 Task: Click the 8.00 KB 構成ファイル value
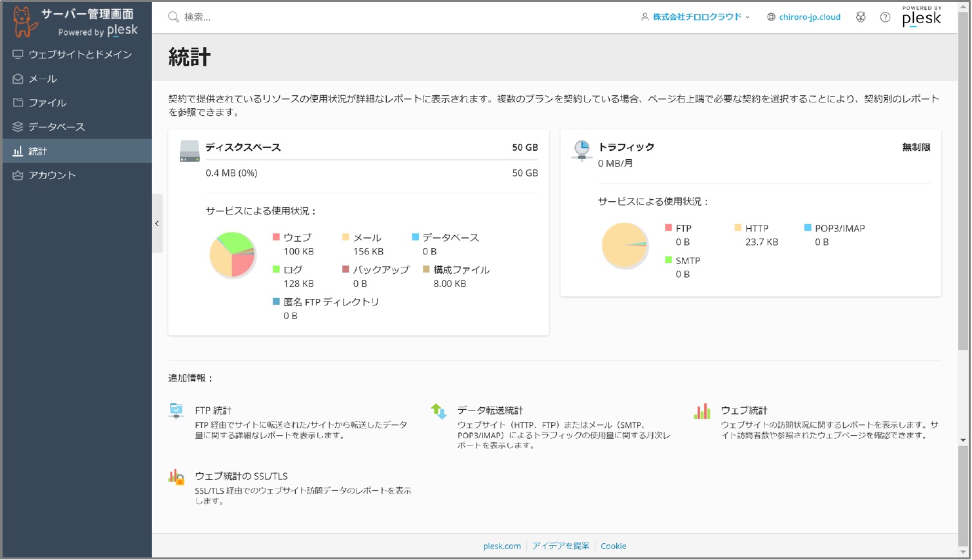click(x=450, y=284)
